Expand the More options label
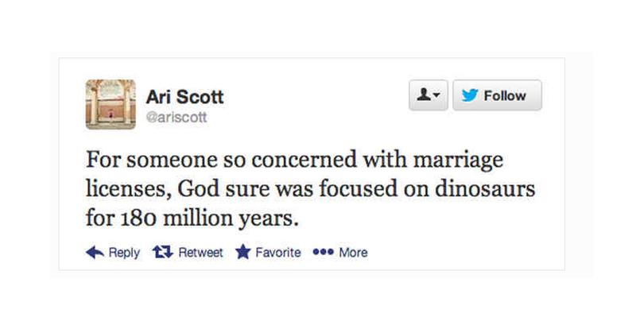644x329 pixels. [x=353, y=253]
